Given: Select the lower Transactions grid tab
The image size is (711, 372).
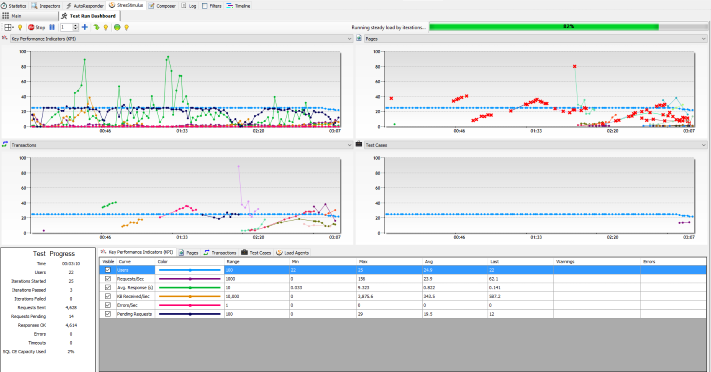Looking at the screenshot, I should [220, 252].
